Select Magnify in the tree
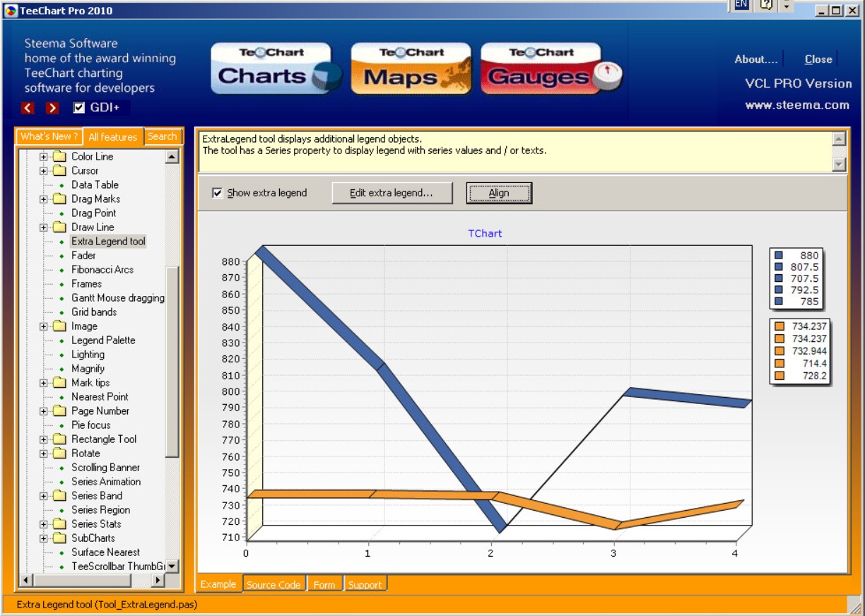 88,369
